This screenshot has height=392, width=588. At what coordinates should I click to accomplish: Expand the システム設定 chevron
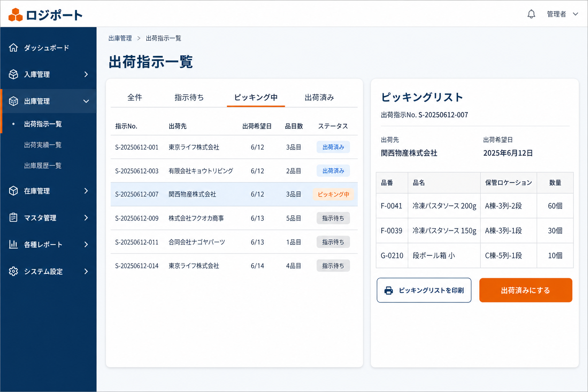86,271
